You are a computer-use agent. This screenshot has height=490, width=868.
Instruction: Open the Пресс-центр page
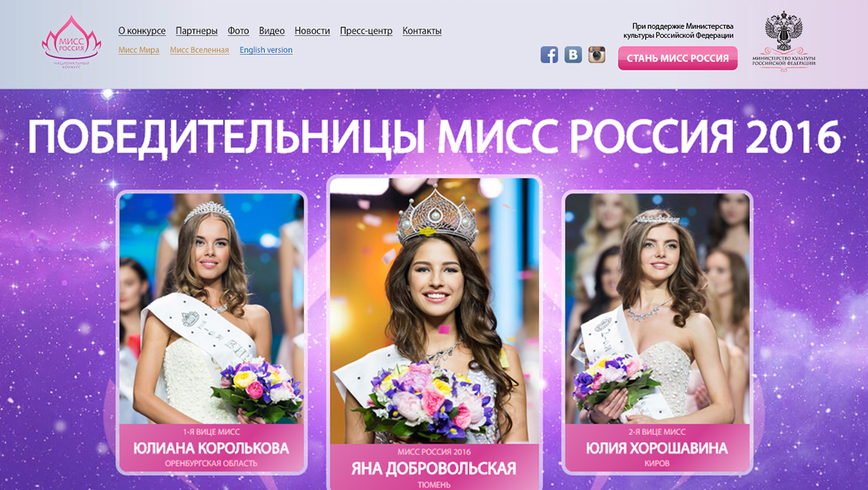[x=366, y=30]
